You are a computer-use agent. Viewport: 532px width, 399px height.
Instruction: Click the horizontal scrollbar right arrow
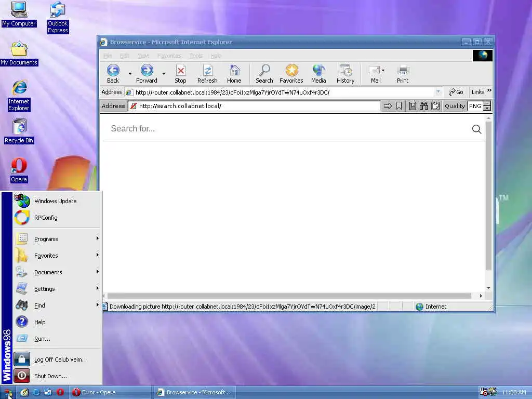pos(481,296)
